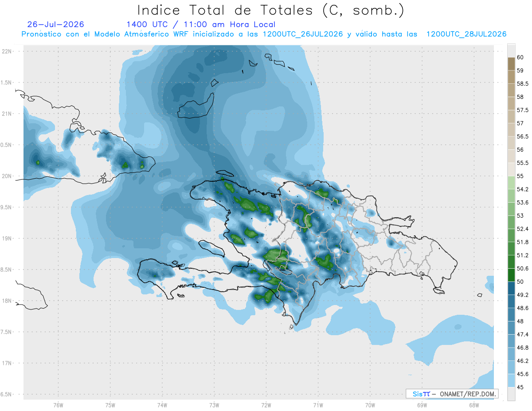Click the '22N' latitude label

point(6,51)
